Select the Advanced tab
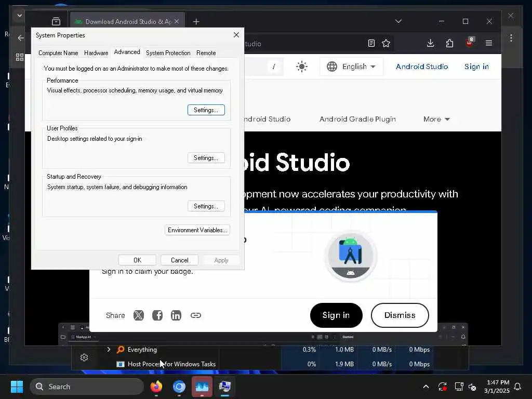The image size is (532, 399). (127, 52)
